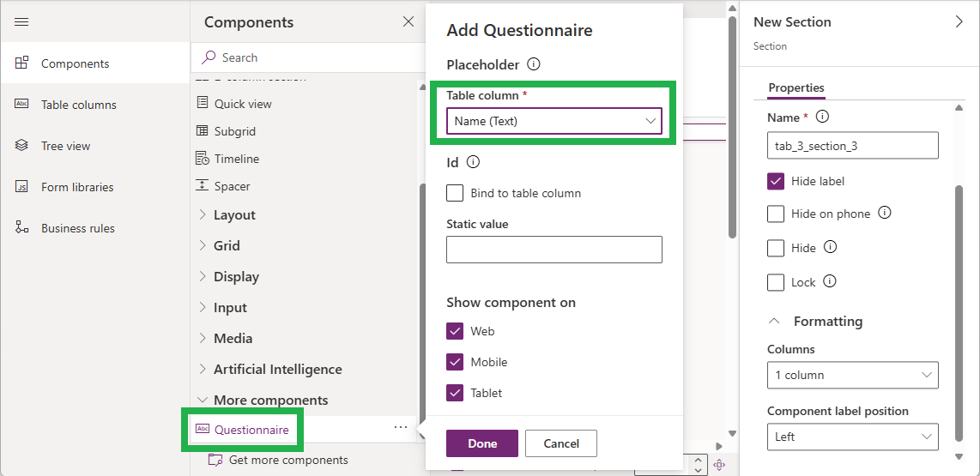Open Table columns in left navigation
Image resolution: width=980 pixels, height=476 pixels.
[78, 105]
